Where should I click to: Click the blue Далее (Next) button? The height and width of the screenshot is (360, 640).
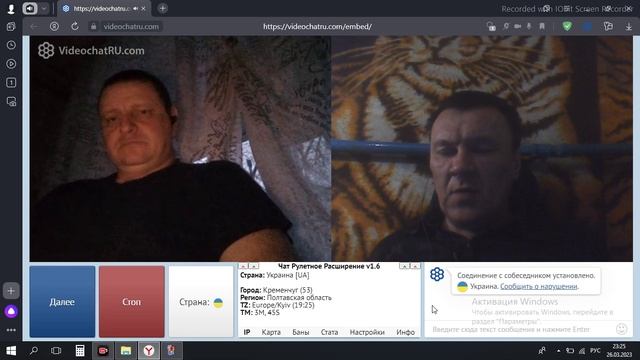click(62, 302)
